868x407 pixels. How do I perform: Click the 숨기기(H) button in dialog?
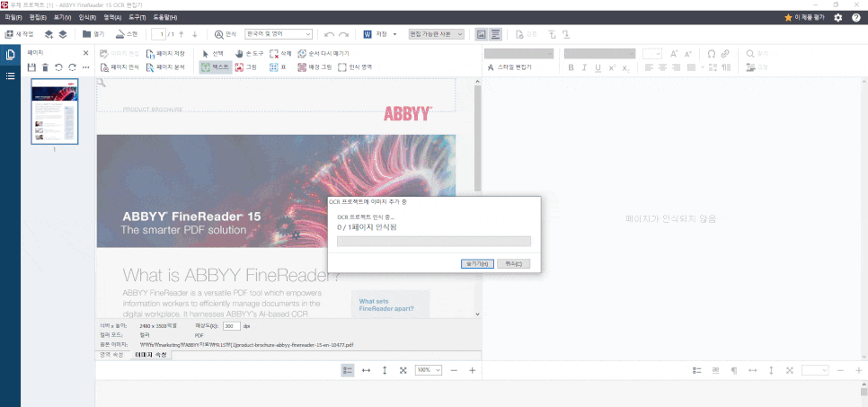477,263
